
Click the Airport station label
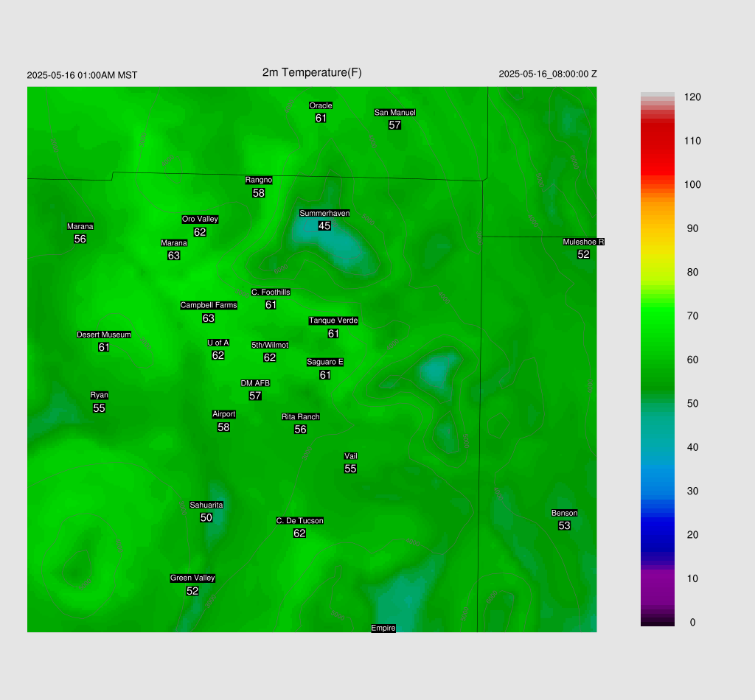pyautogui.click(x=224, y=414)
